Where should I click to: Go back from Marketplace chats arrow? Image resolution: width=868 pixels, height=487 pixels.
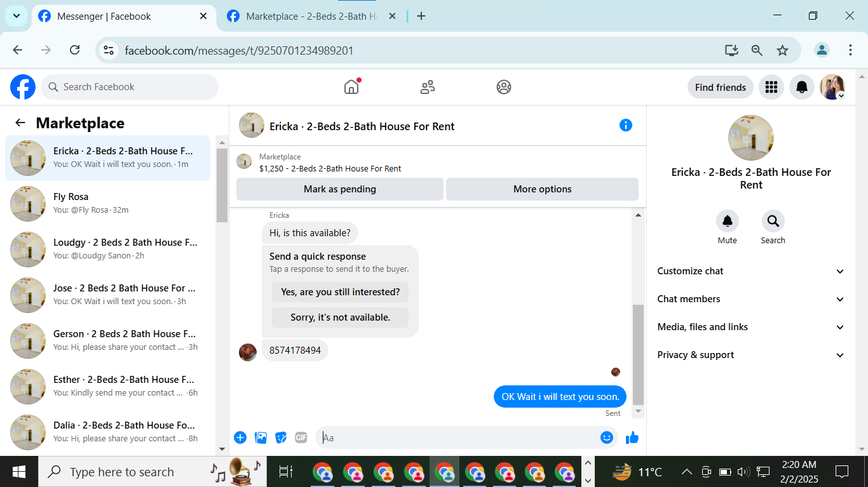click(x=20, y=123)
